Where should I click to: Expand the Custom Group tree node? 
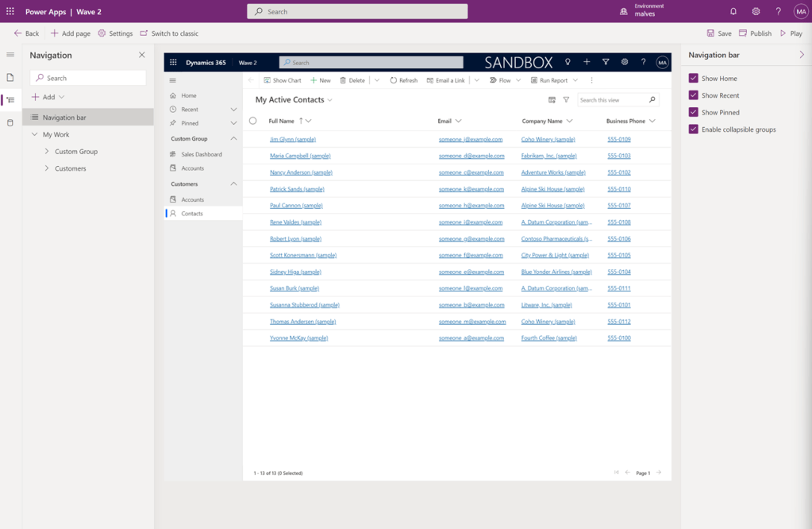47,152
